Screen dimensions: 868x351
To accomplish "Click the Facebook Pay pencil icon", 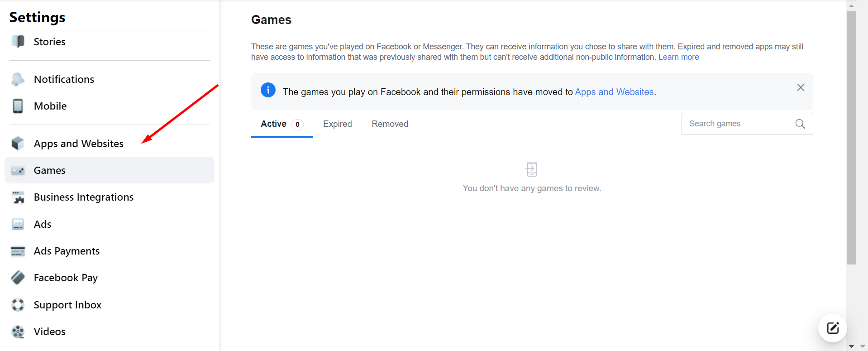I will pos(18,278).
